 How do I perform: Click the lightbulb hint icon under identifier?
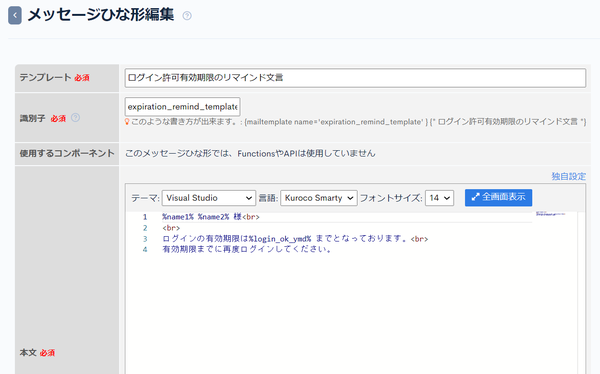[127, 122]
